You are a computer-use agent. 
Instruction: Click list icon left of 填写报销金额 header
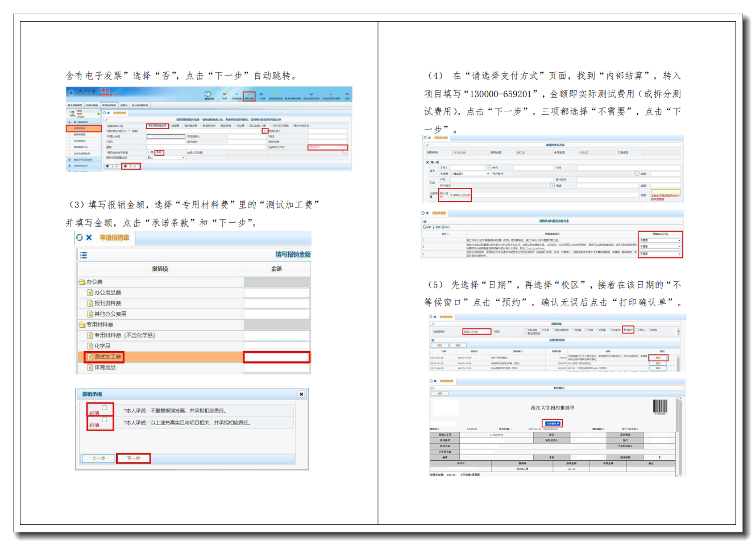pyautogui.click(x=84, y=255)
